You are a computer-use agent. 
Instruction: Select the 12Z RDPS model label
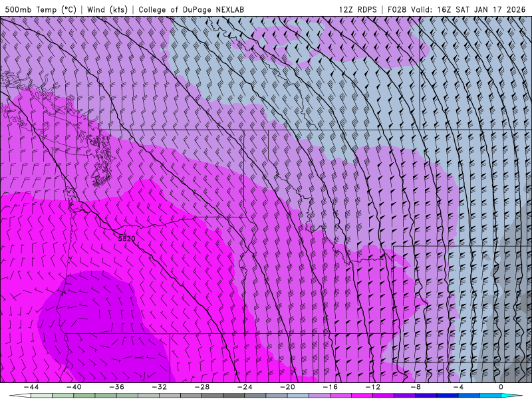coord(358,9)
